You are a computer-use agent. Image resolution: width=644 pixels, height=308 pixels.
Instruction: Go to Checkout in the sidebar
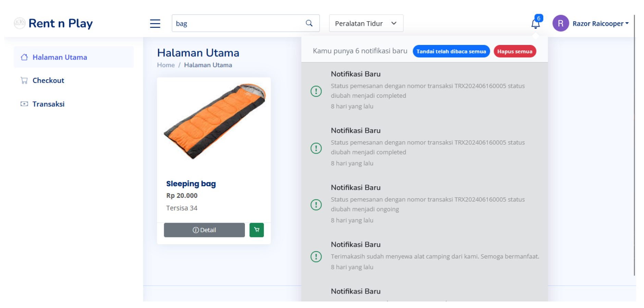[x=48, y=81]
